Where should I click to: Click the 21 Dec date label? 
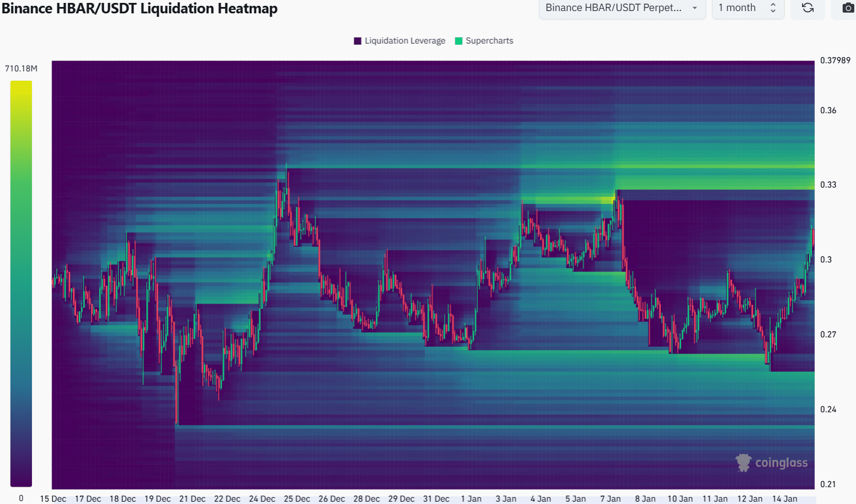(x=192, y=499)
